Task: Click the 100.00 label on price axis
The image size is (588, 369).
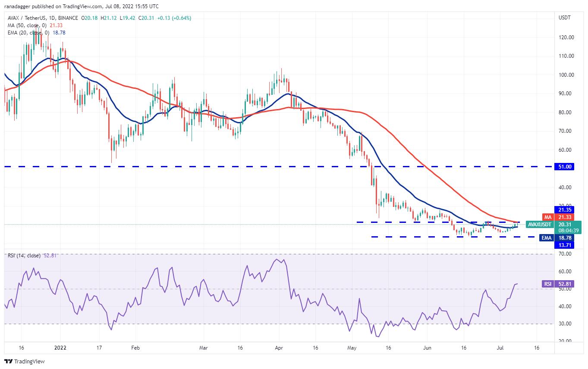Action: point(564,75)
